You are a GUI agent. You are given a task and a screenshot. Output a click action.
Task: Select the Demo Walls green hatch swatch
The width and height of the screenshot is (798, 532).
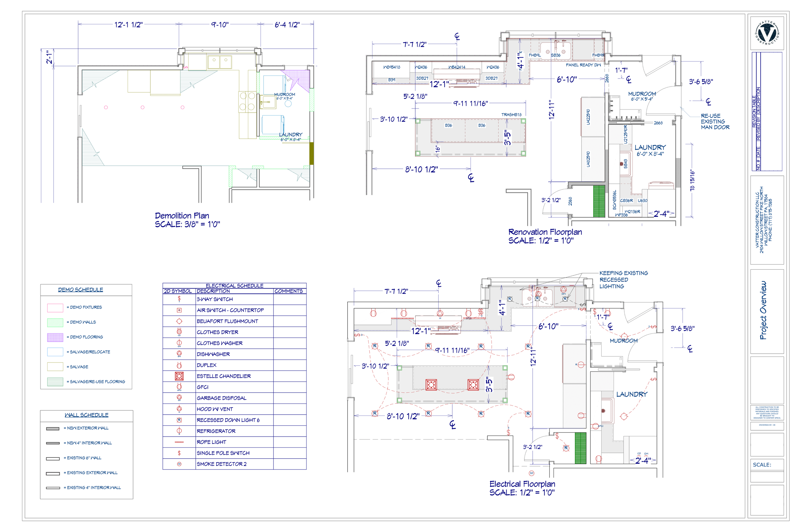click(55, 322)
